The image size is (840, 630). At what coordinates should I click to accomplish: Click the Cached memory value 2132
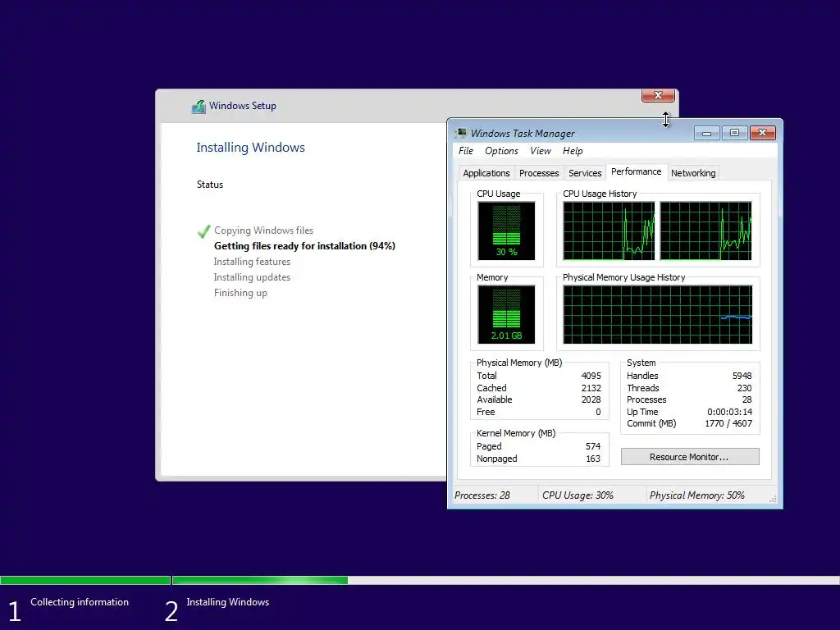click(x=591, y=388)
